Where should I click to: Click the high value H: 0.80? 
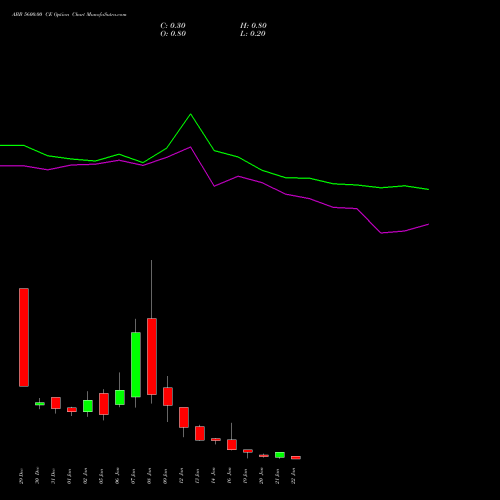(253, 26)
